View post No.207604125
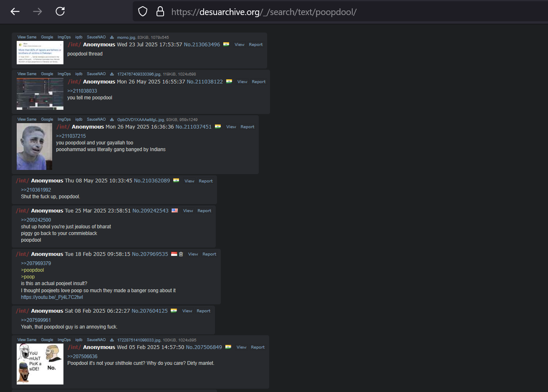 (x=187, y=311)
